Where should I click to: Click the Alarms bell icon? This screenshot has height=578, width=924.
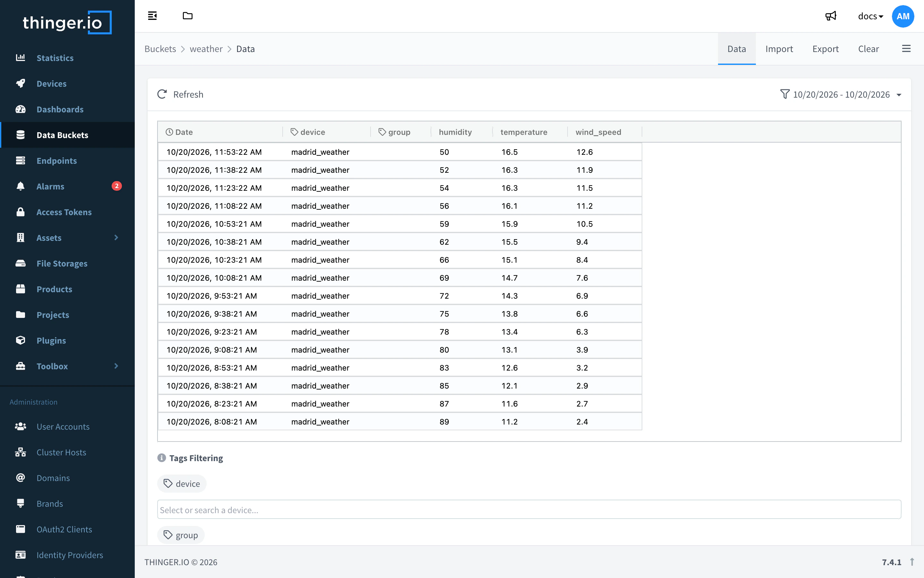coord(21,186)
